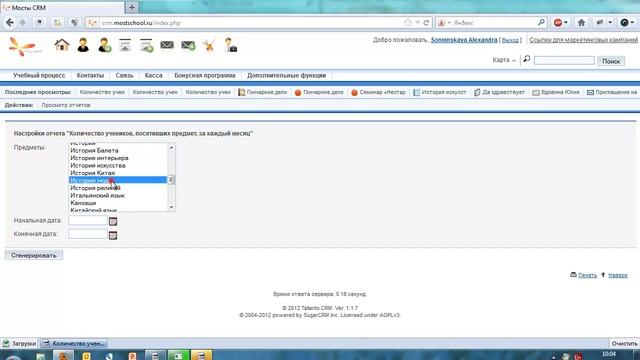Select История Китая in subjects list

pos(118,173)
